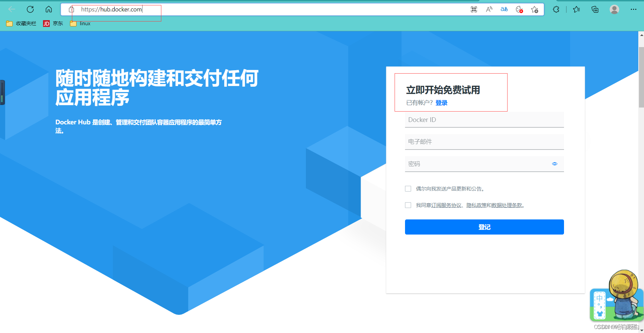Viewport: 644px width, 333px height.
Task: Activate the read aloud icon
Action: 489,9
